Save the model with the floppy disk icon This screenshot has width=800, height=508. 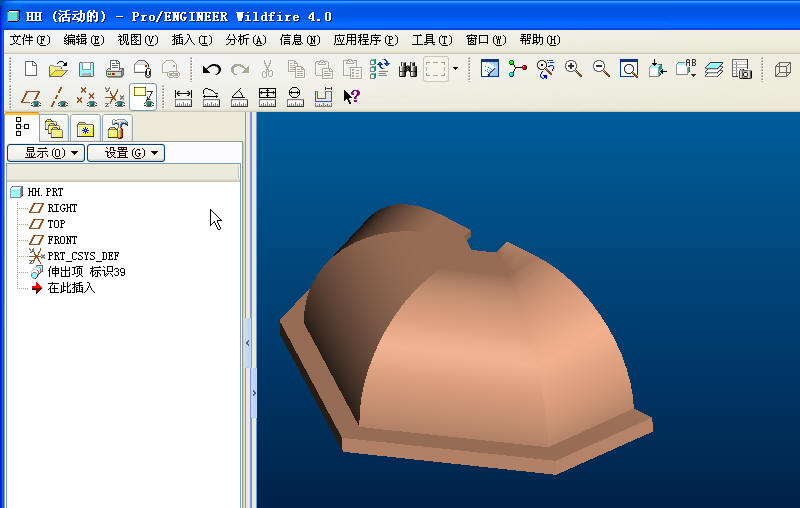tap(86, 68)
